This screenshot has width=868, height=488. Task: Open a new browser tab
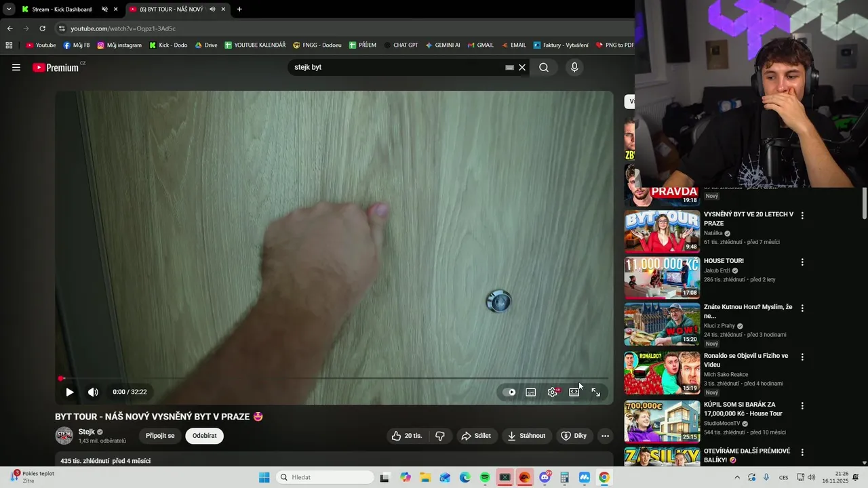point(239,9)
